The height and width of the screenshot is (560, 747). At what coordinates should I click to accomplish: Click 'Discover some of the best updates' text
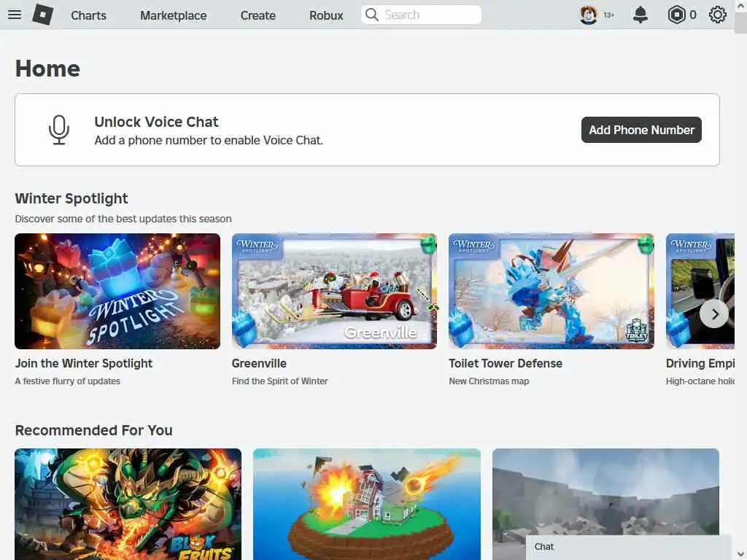point(123,219)
